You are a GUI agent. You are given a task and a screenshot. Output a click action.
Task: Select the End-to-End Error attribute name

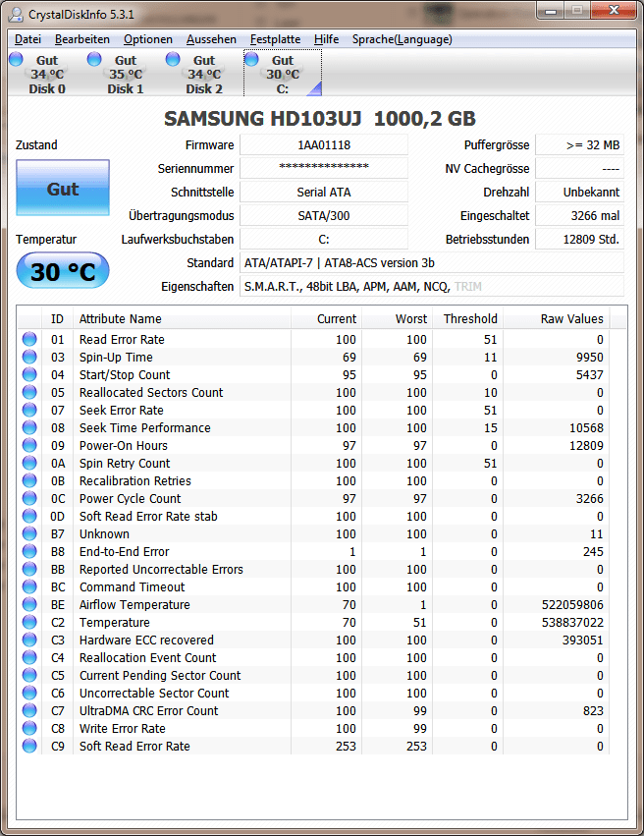click(x=124, y=551)
